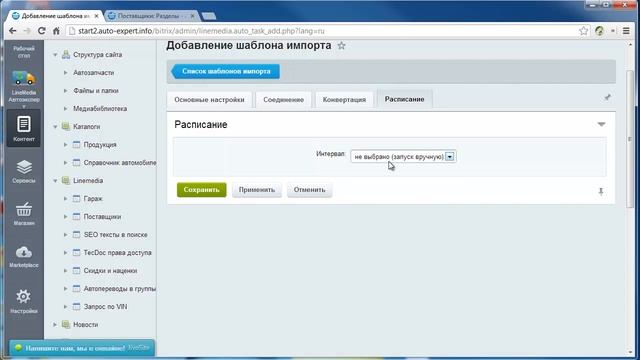Viewport: 640px width, 360px height.
Task: Select Новости in the tree
Action: coord(86,324)
